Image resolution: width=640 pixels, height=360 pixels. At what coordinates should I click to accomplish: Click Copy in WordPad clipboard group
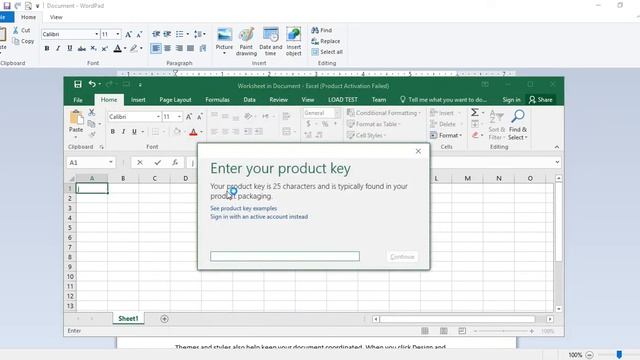23,41
